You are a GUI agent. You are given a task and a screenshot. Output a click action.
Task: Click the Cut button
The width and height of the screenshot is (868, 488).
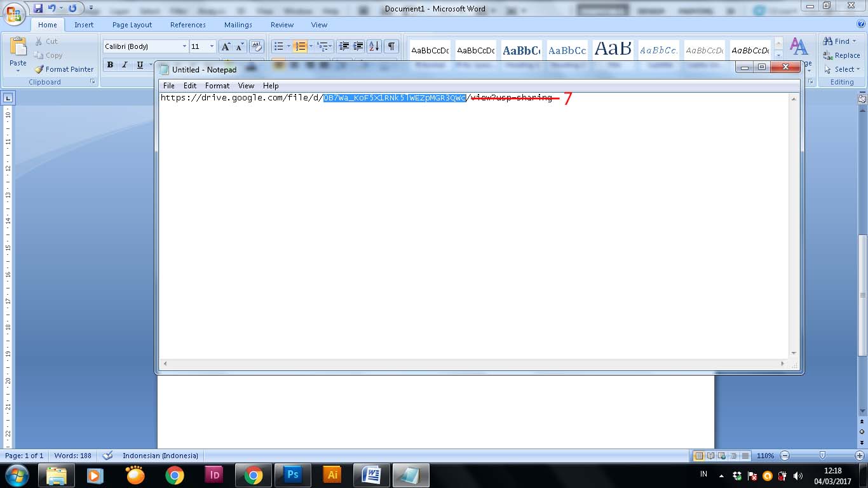pyautogui.click(x=46, y=41)
